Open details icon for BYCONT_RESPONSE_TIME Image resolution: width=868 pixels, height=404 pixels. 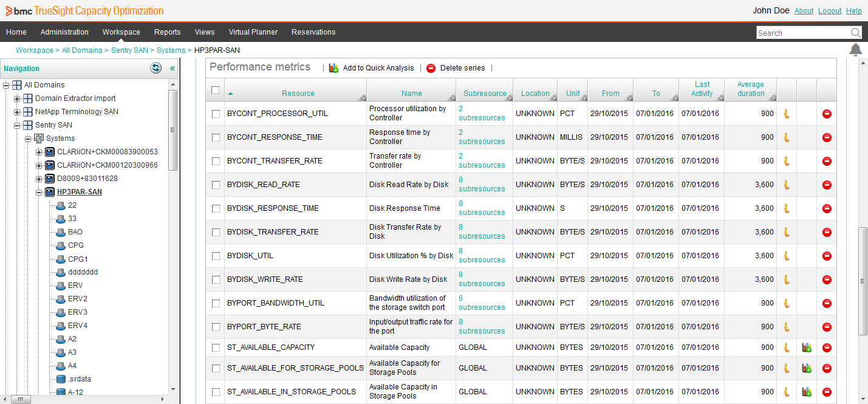(786, 137)
